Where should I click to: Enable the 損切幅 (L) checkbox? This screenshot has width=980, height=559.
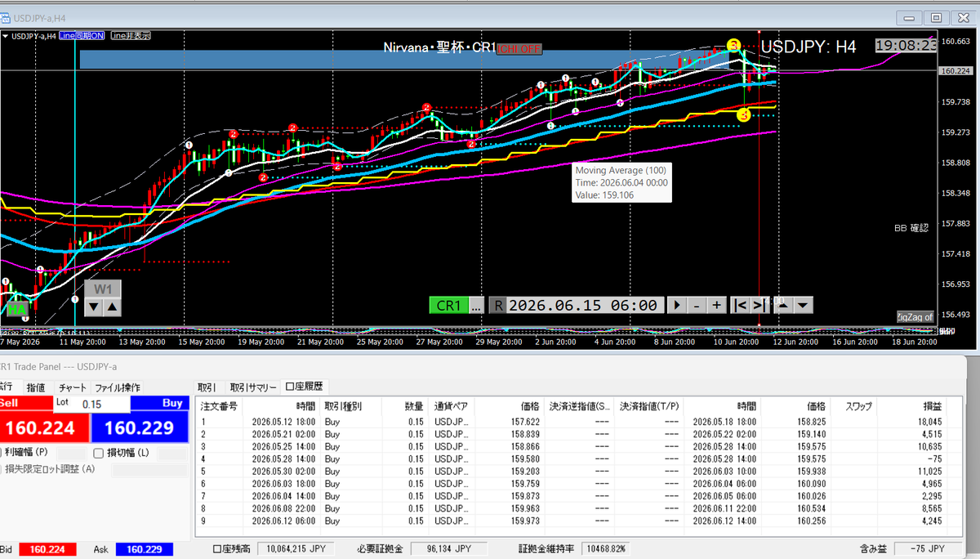(x=98, y=453)
